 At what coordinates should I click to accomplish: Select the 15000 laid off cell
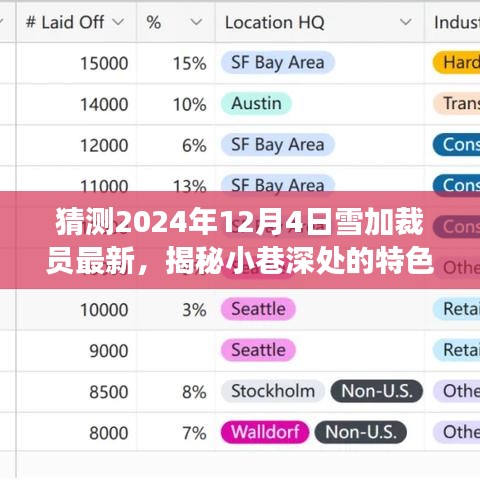point(76,63)
